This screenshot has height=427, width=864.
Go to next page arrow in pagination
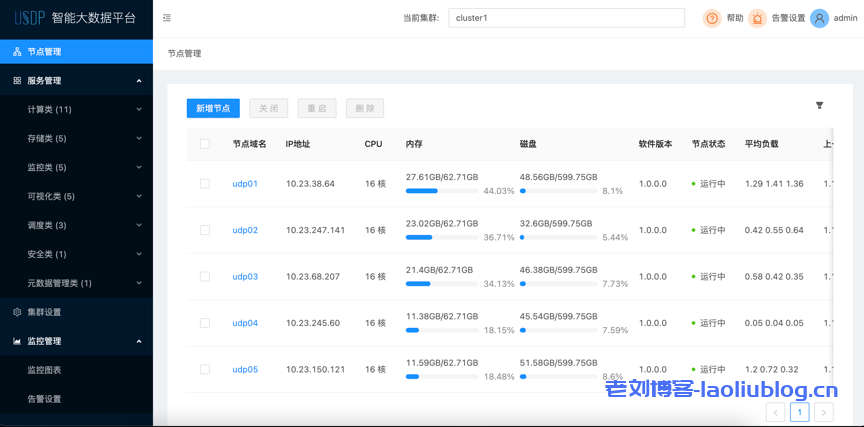(x=824, y=412)
